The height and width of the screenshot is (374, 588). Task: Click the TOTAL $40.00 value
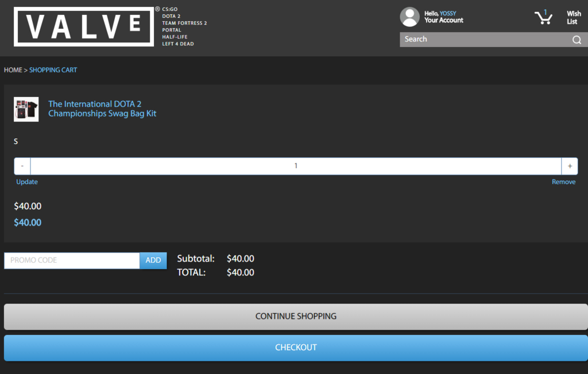[241, 272]
